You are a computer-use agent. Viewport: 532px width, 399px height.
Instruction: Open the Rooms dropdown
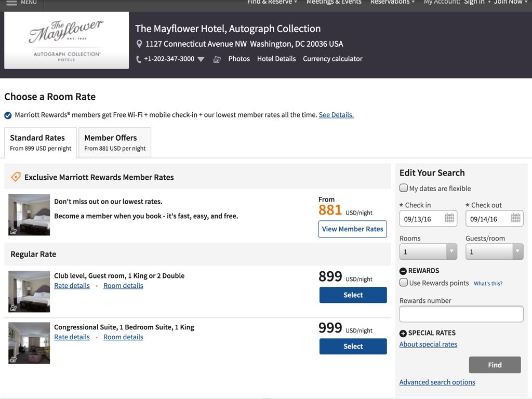(x=428, y=252)
